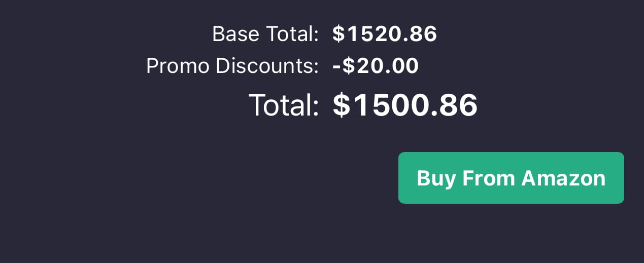Click the $1520.86 base total amount

click(385, 34)
